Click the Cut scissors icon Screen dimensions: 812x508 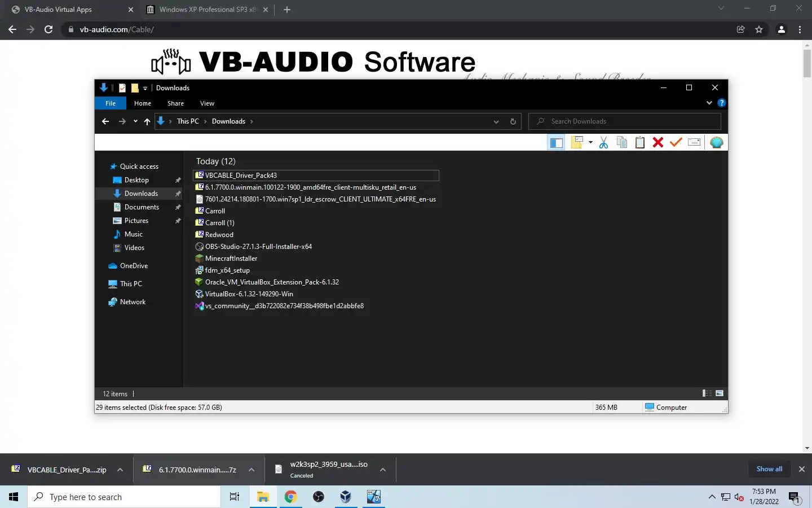[x=604, y=143]
